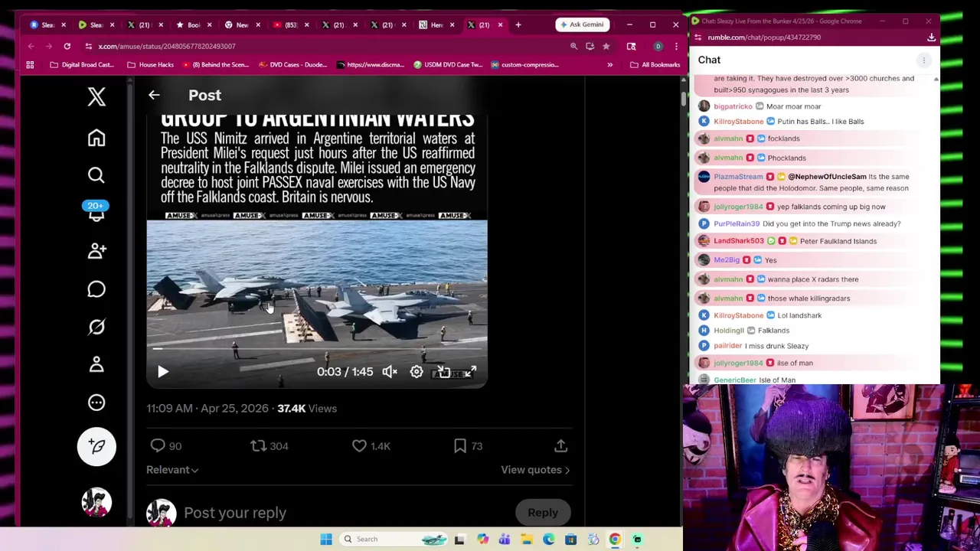
Task: Open More options circle in sidebar
Action: 96,403
